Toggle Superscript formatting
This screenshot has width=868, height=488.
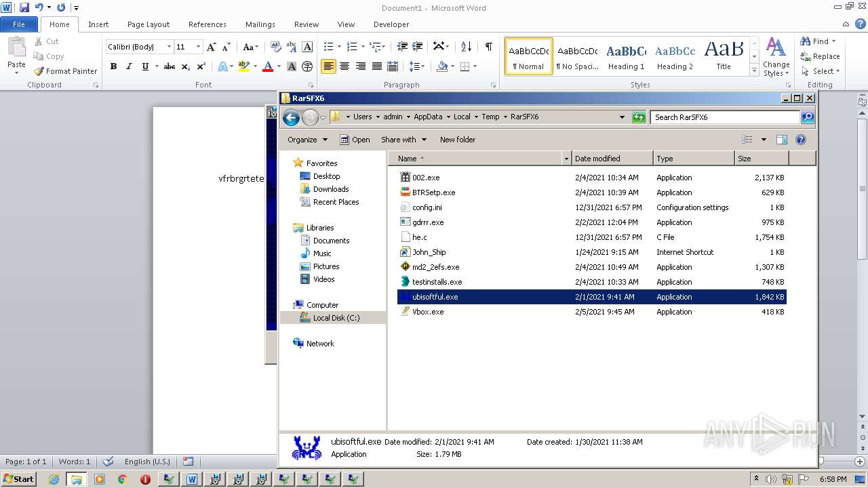tap(201, 66)
